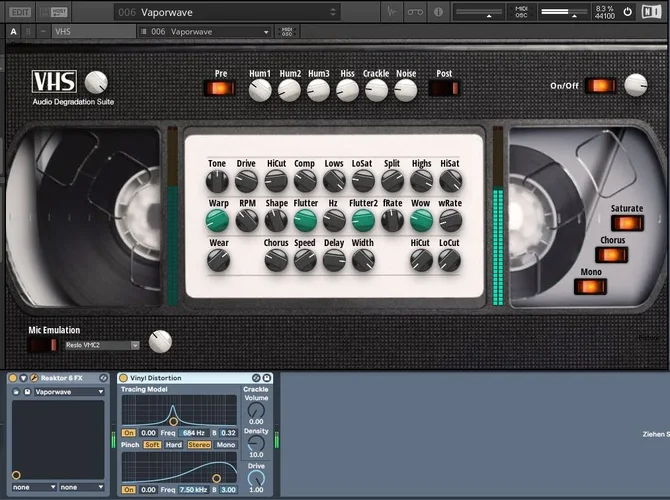The width and height of the screenshot is (670, 500).
Task: Open the second 'none' Y-axis dropdown
Action: pos(81,487)
